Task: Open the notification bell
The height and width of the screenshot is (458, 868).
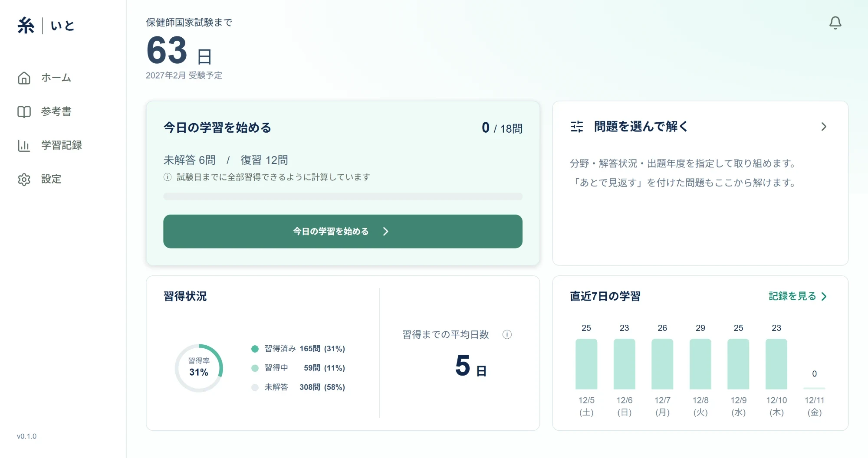Action: [x=835, y=23]
